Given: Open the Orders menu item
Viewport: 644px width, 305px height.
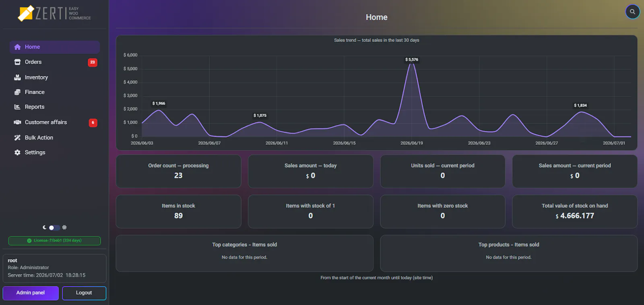Looking at the screenshot, I should pyautogui.click(x=55, y=62).
